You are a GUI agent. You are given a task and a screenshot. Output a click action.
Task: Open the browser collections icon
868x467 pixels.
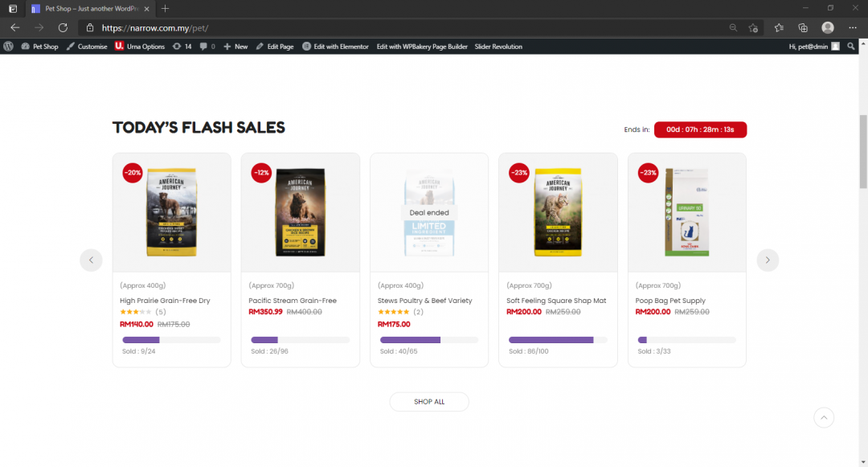803,27
